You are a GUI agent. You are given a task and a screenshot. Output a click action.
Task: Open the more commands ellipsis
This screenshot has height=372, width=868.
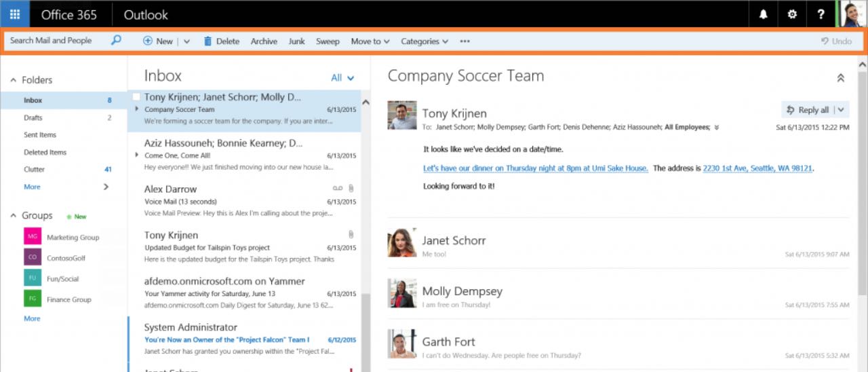[x=465, y=41]
